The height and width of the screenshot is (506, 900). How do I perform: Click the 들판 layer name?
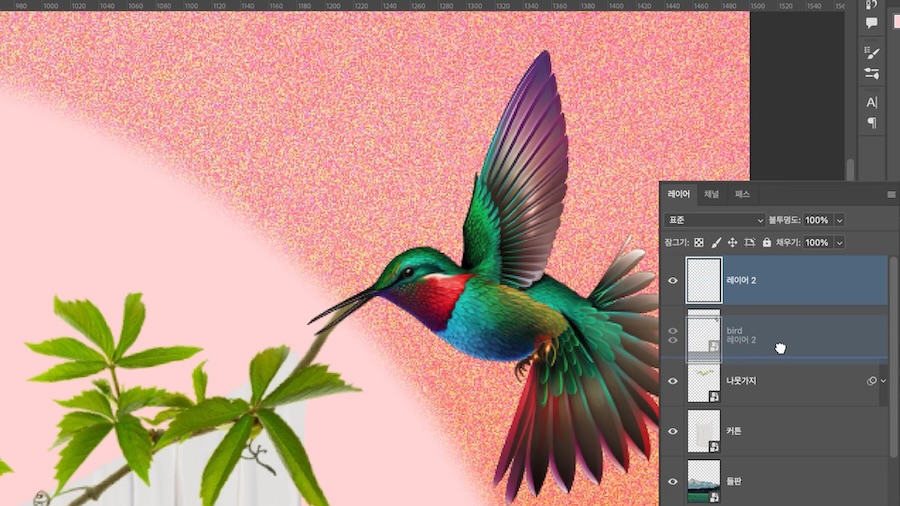point(734,481)
